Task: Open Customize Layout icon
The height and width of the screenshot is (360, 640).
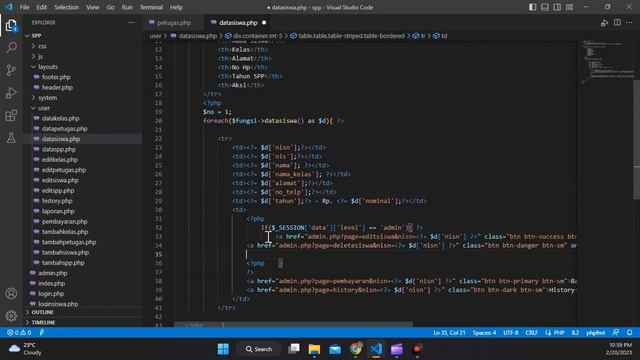Action: (x=569, y=7)
